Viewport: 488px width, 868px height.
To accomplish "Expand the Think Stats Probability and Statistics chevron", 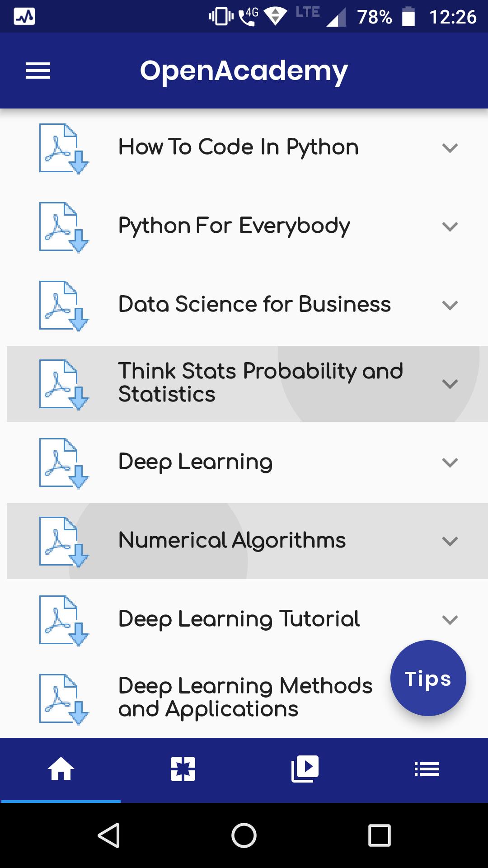I will pyautogui.click(x=450, y=384).
